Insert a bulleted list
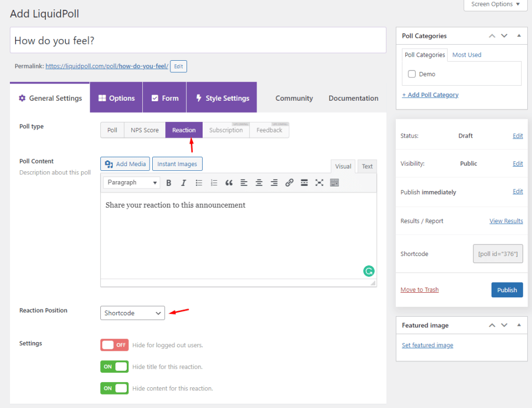This screenshot has width=532, height=408. click(x=199, y=183)
